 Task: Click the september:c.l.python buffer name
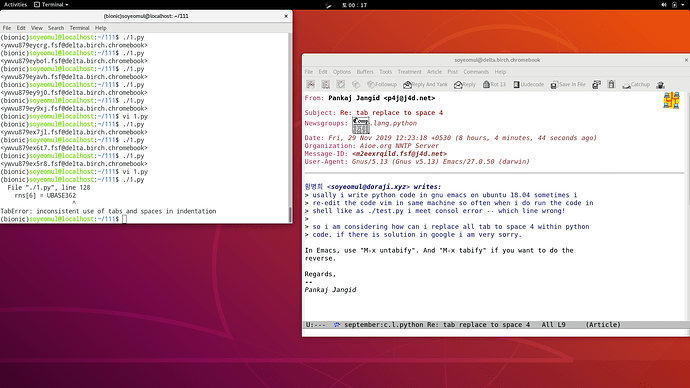coord(383,325)
